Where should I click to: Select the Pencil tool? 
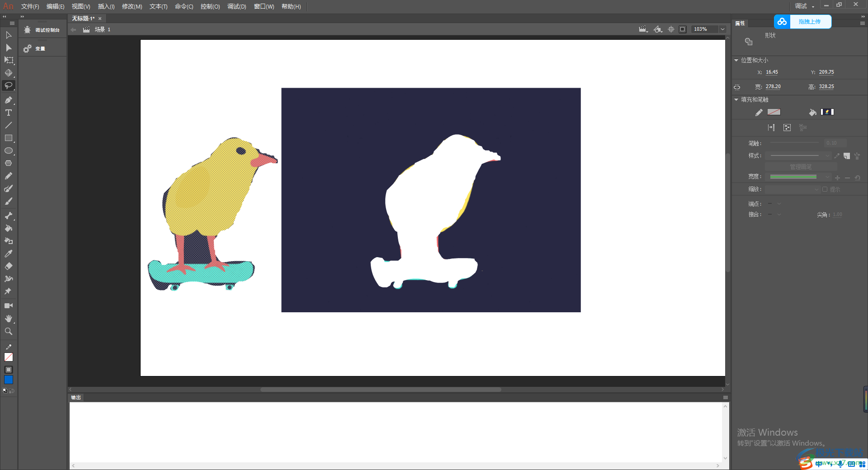9,176
